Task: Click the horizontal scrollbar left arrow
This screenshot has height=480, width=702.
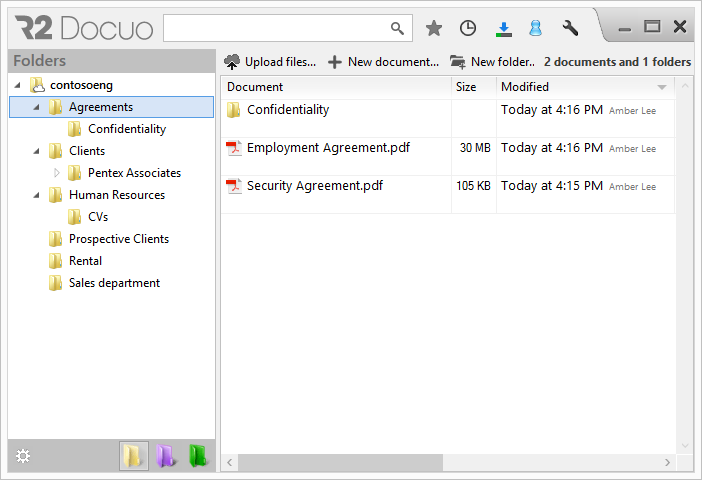Action: [x=230, y=462]
